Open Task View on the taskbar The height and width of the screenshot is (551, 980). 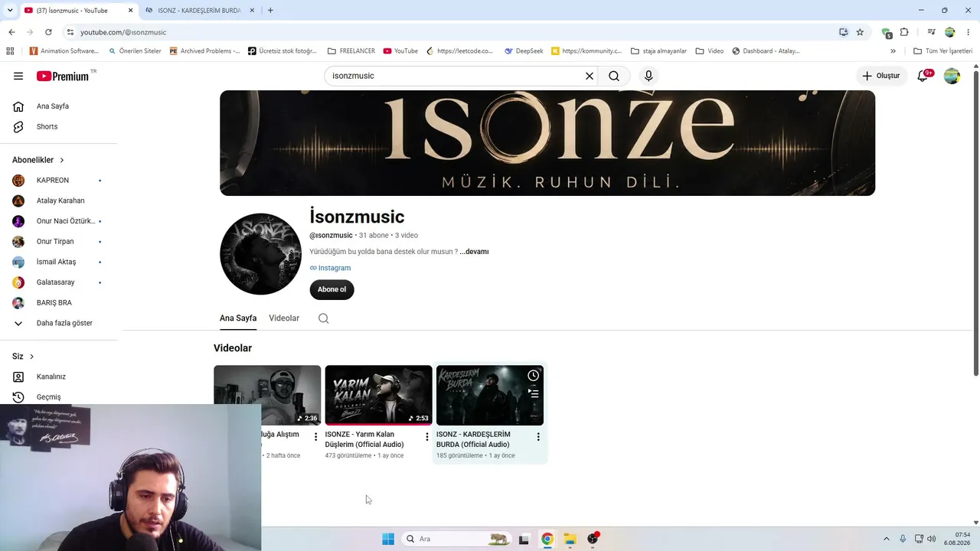524,539
